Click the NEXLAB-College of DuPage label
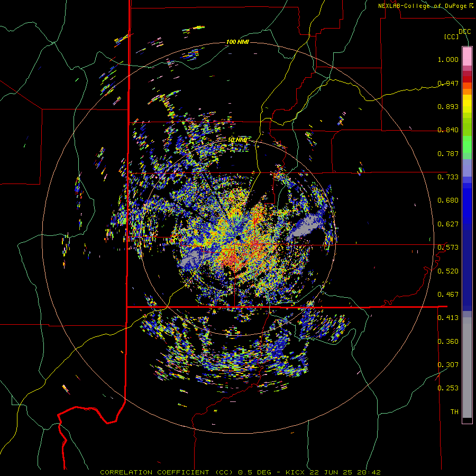 (x=425, y=6)
